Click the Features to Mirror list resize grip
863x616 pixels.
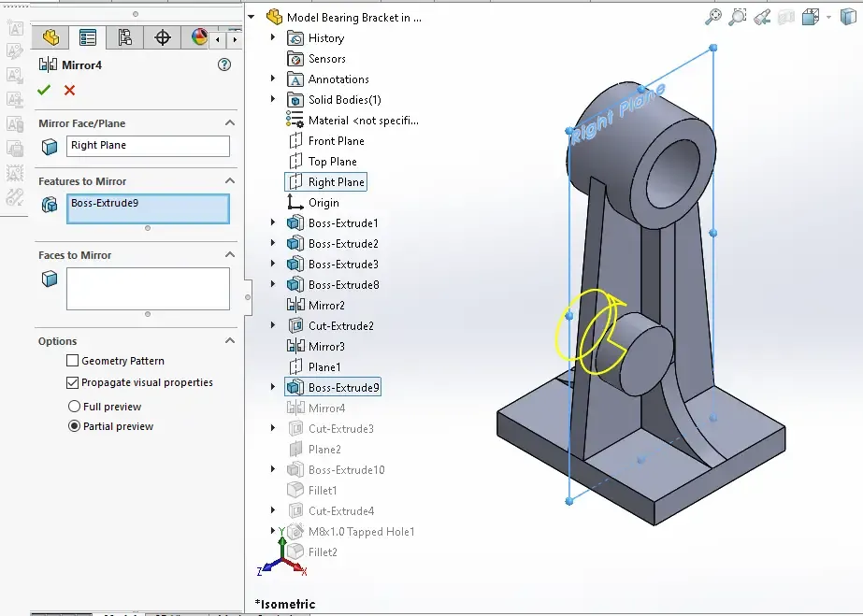pos(148,228)
